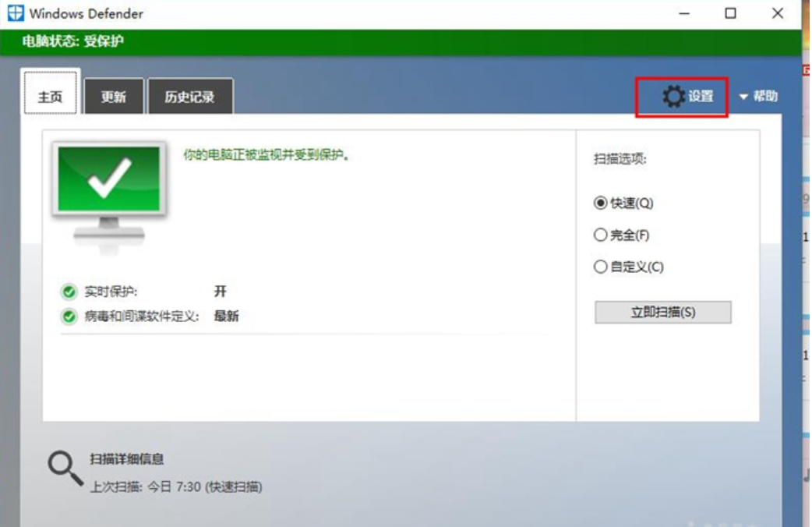Click the 上次扫描: 今日 7:30 (快速扫描) text
812x527 pixels.
click(177, 487)
